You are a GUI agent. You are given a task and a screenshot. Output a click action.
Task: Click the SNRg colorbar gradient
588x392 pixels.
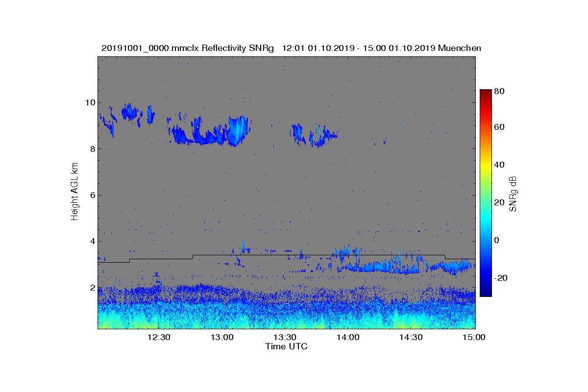point(485,193)
